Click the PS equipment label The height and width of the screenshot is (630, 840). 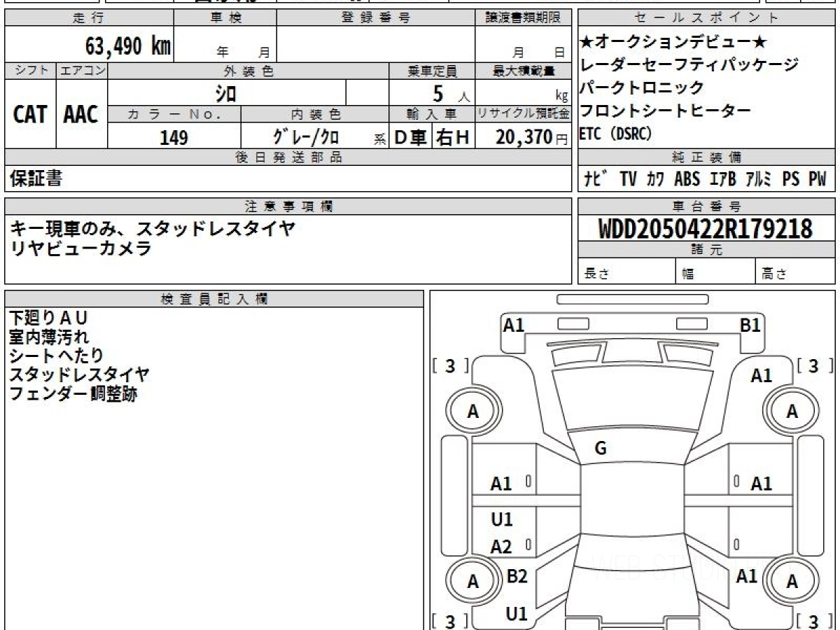(x=791, y=179)
